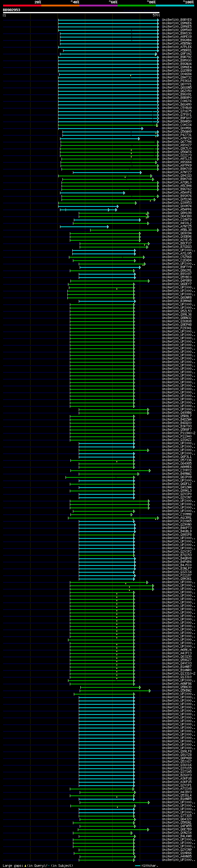Select the UniRef100_B9FTY9 entry
Viewport: 197px width, 868px height.
coord(176,267)
